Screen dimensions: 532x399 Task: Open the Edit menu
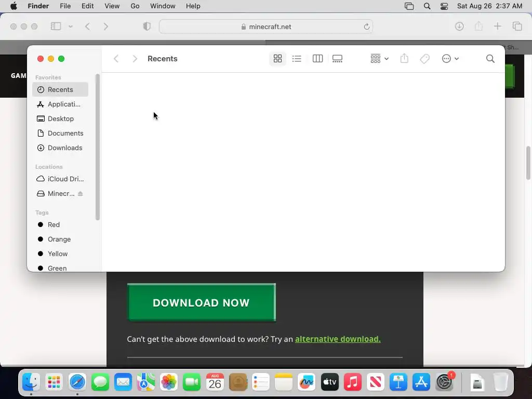tap(87, 6)
